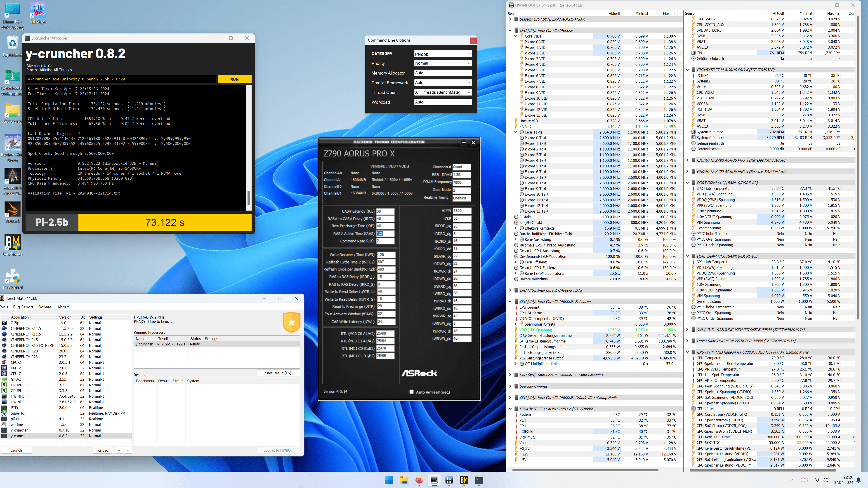Open Bug Report menu in BenchMate
This screenshot has height=488, width=868.
(x=23, y=307)
